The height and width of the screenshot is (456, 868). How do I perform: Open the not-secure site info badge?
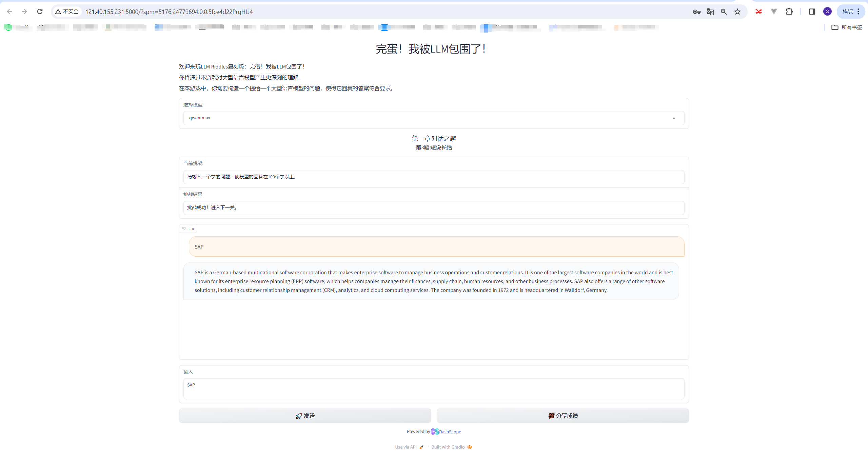(67, 12)
